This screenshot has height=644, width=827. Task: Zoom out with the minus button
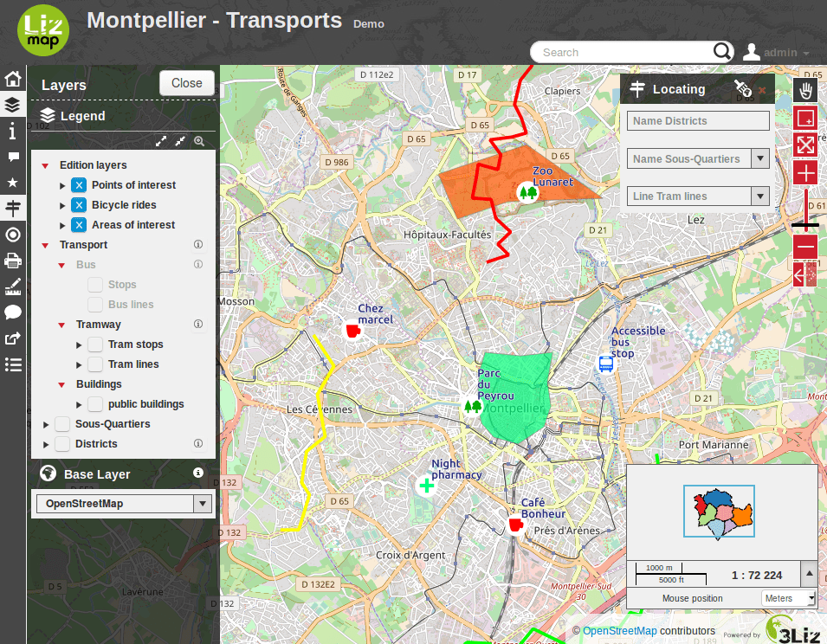(805, 246)
